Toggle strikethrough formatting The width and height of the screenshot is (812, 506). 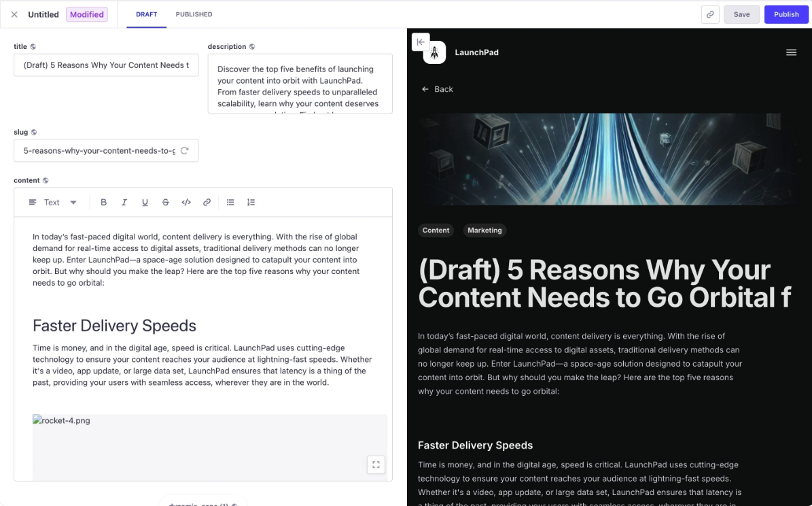(x=166, y=202)
